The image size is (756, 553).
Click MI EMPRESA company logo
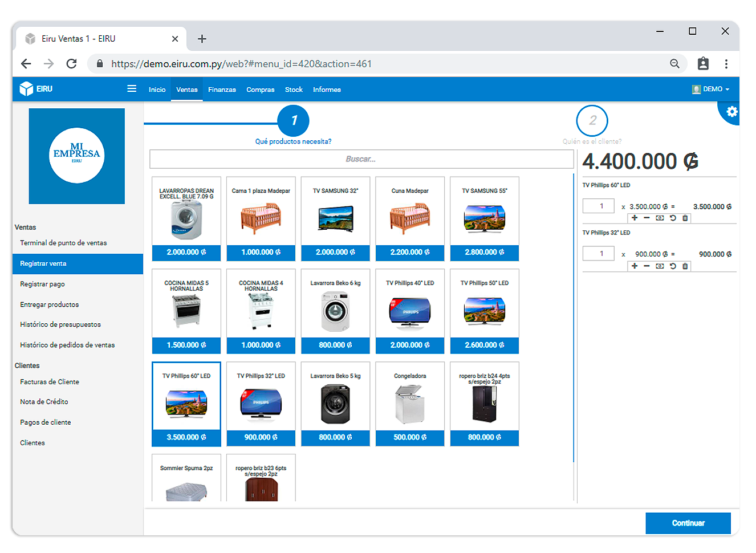(77, 156)
